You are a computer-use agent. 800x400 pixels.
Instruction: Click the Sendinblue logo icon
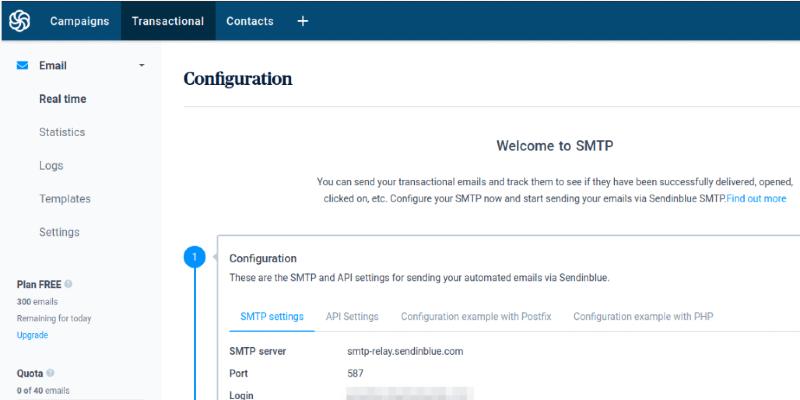click(19, 21)
